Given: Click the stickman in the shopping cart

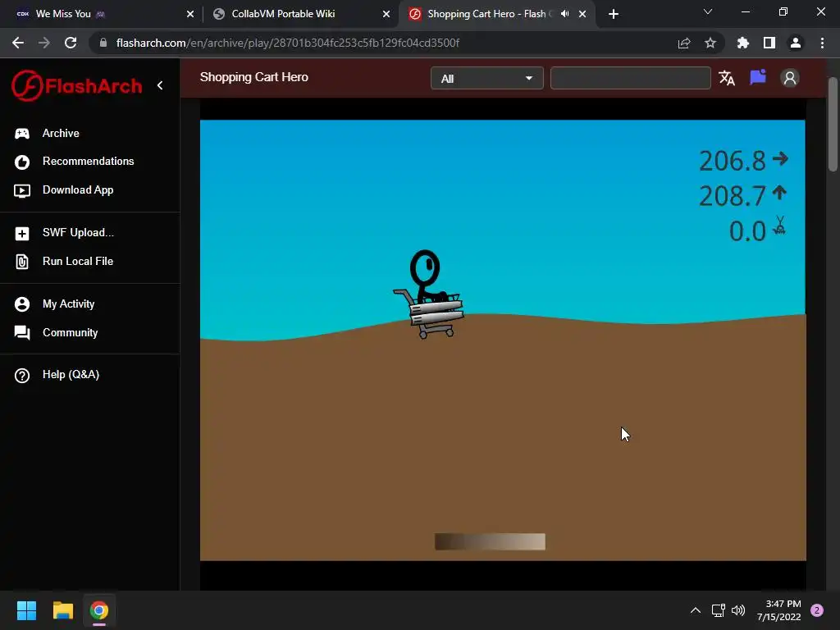Looking at the screenshot, I should click(430, 294).
